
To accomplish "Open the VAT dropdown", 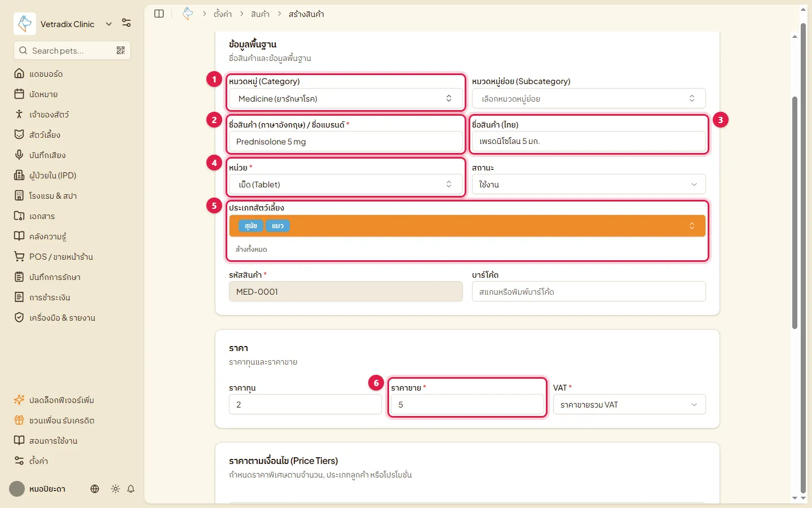I will coord(629,404).
